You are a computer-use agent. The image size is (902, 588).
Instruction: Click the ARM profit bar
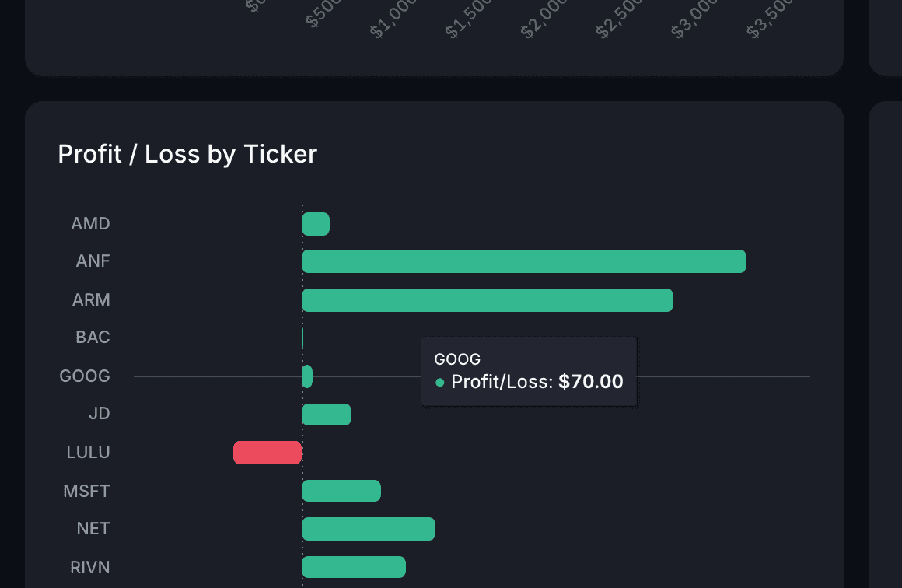[x=487, y=300]
